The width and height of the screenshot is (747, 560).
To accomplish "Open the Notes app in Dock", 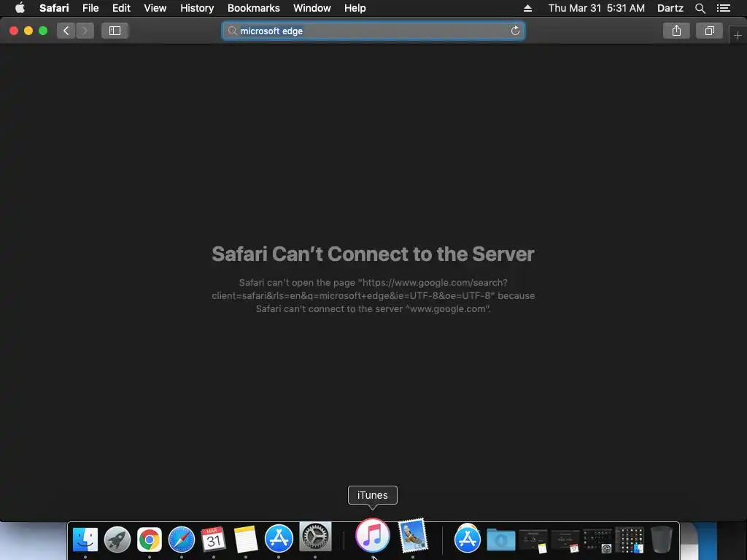I will 246,540.
